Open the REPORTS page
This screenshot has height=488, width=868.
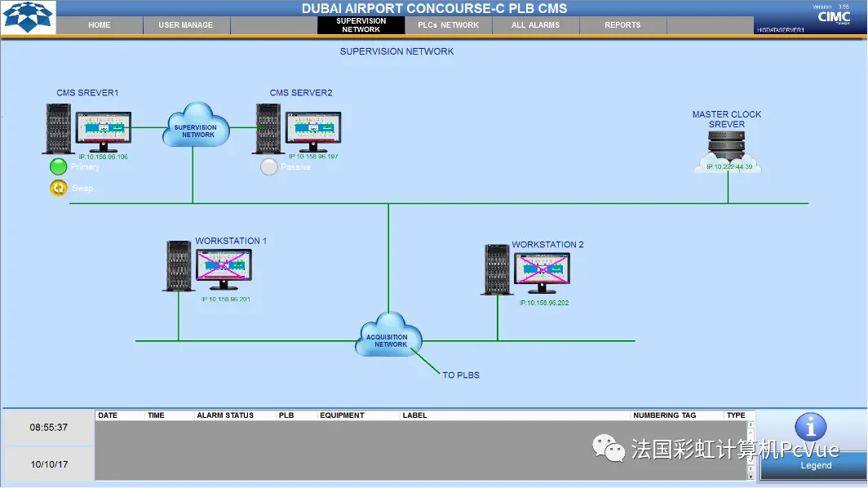click(x=622, y=25)
